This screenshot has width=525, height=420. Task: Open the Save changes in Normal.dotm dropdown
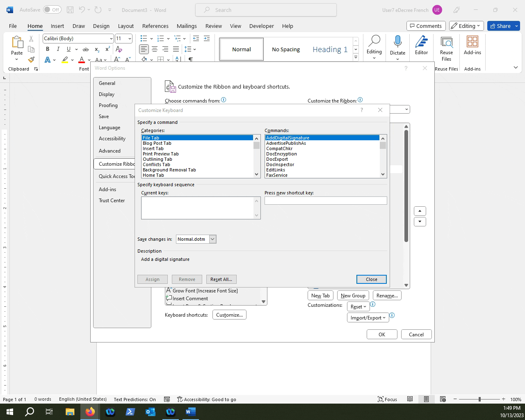[212, 239]
